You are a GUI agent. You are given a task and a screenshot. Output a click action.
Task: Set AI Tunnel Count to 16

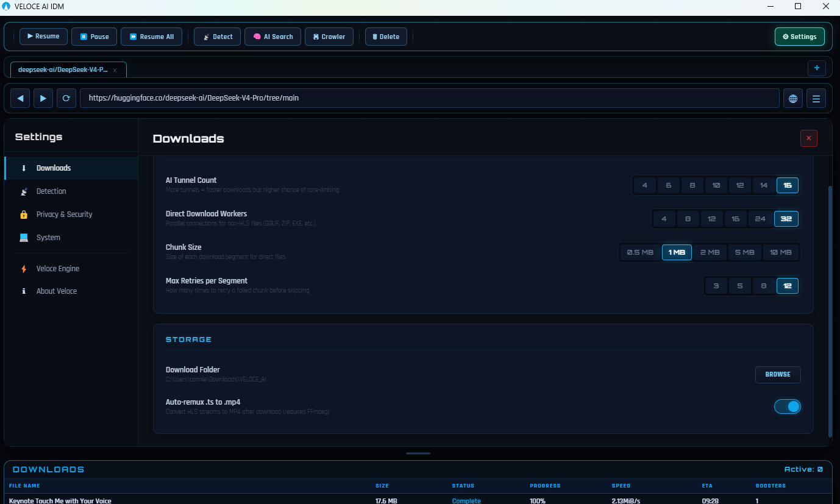click(788, 185)
